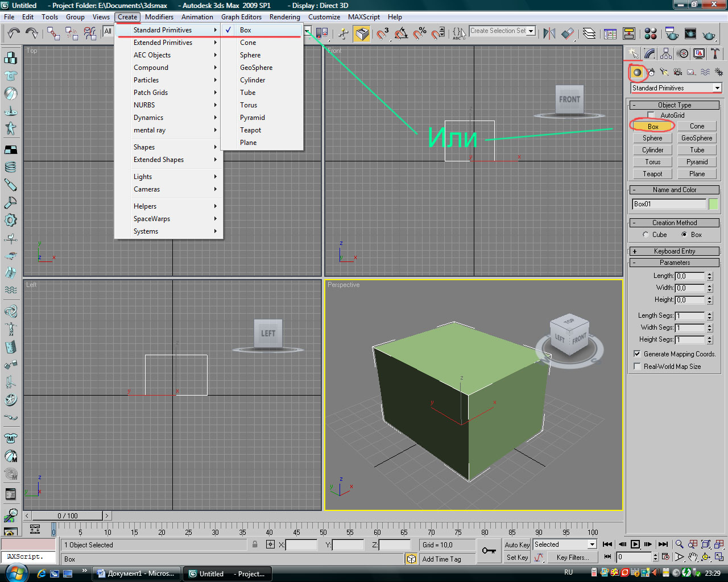Click the green object color swatch
Image resolution: width=728 pixels, height=582 pixels.
point(713,204)
